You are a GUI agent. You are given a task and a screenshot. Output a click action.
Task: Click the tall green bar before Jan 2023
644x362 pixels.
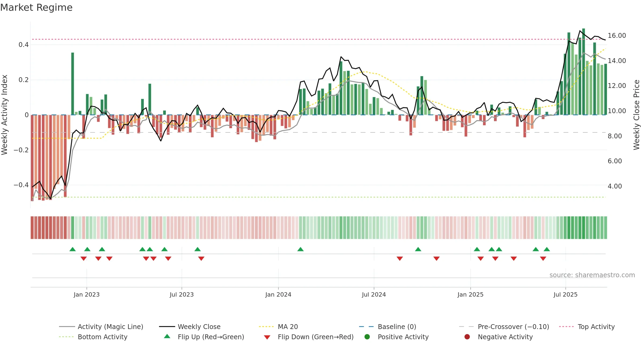click(x=73, y=84)
